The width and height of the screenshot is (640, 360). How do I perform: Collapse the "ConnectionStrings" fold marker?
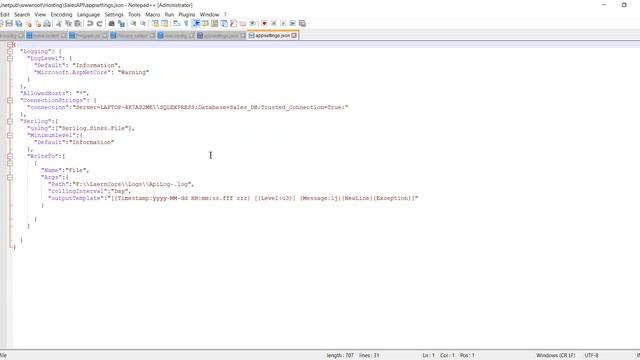pos(10,100)
